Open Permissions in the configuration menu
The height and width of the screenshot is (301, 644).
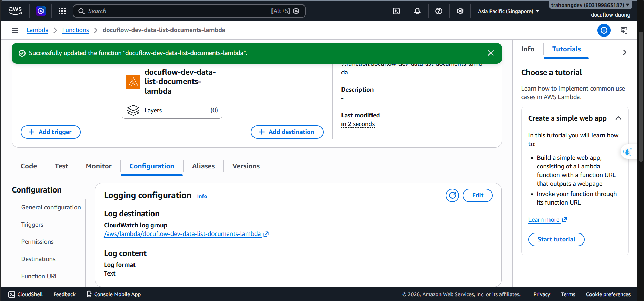(x=38, y=242)
